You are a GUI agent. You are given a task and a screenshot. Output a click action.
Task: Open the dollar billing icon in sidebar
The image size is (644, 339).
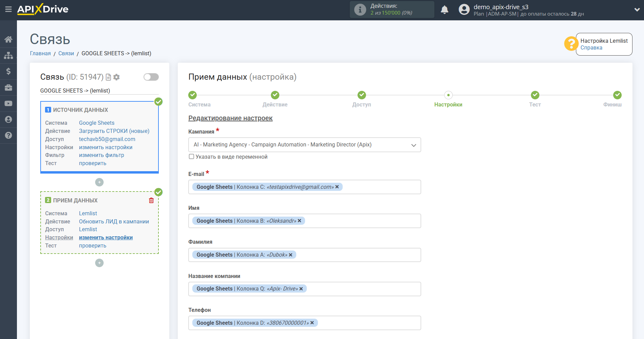[x=8, y=71]
